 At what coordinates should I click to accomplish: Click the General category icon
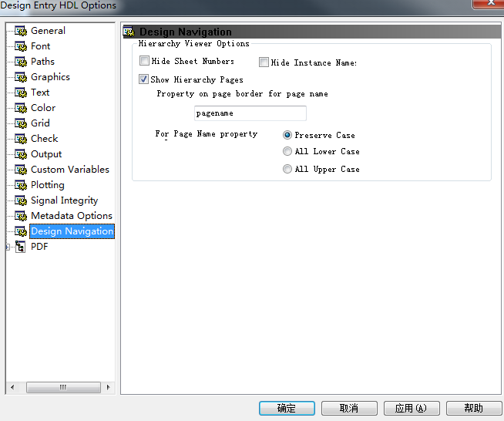point(21,31)
